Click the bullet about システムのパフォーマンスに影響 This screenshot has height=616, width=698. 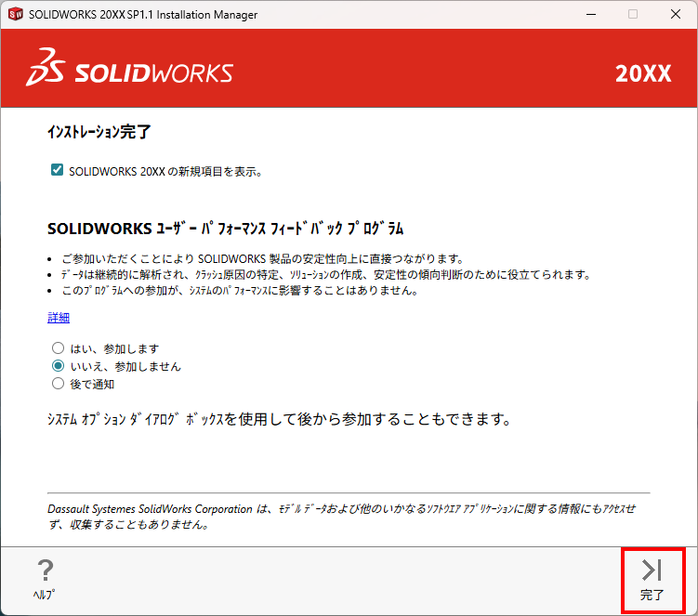tap(240, 291)
